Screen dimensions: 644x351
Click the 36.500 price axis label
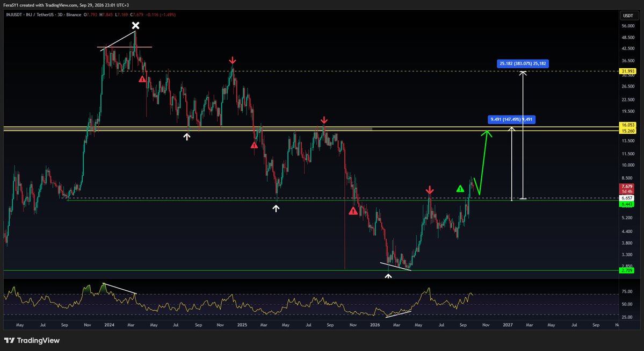tap(628, 61)
